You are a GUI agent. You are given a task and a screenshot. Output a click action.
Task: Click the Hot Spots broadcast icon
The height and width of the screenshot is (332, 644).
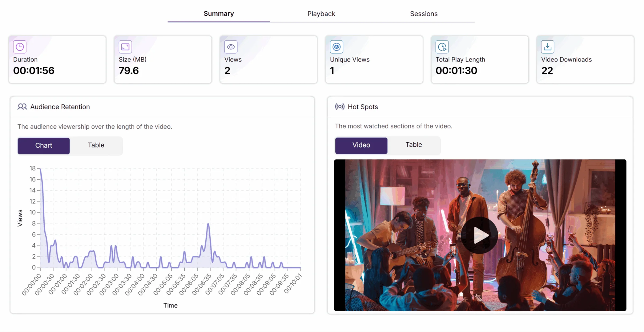tap(339, 107)
